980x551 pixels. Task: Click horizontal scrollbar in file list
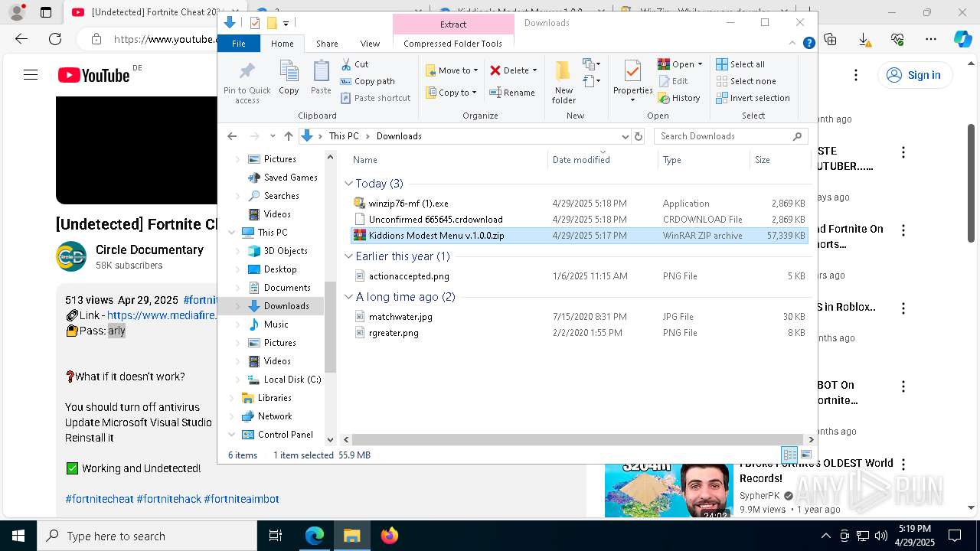pyautogui.click(x=578, y=439)
